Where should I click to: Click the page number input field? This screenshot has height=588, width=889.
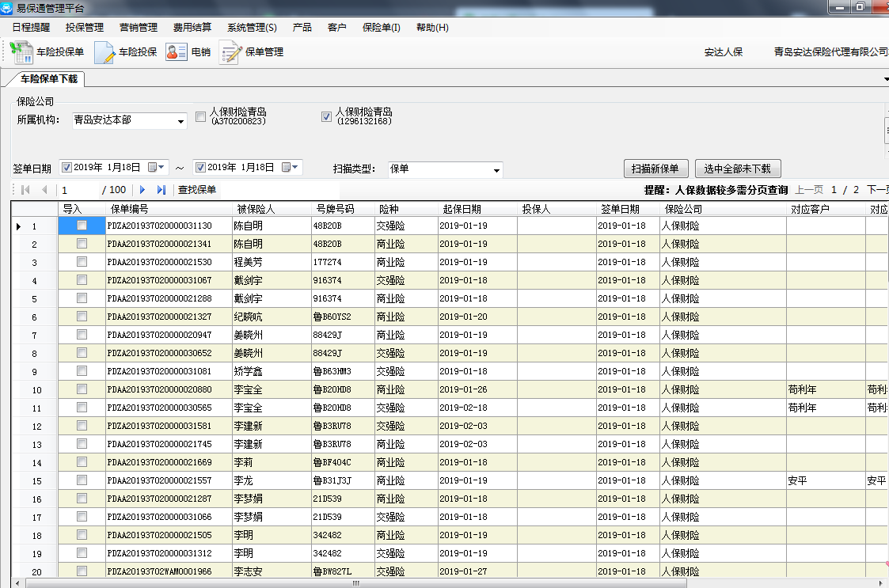[79, 190]
